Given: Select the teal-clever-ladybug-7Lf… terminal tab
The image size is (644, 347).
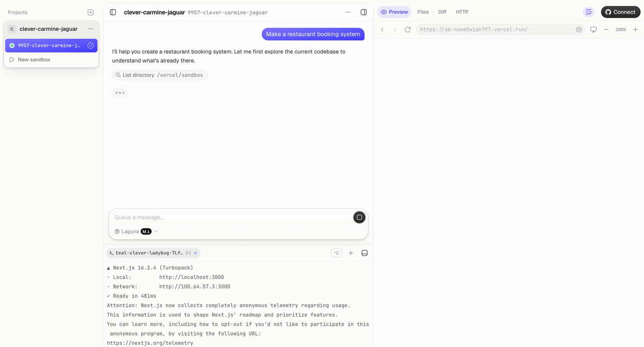Looking at the screenshot, I should (x=153, y=253).
